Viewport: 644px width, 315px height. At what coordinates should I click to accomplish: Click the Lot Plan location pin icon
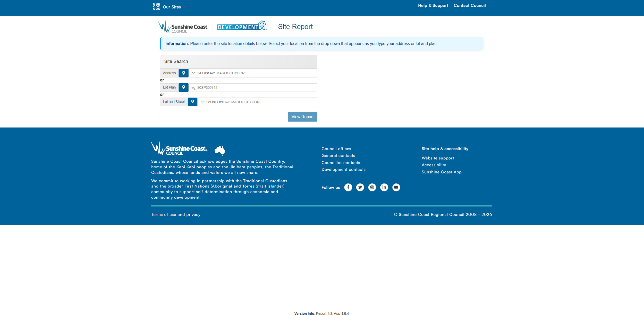point(183,87)
